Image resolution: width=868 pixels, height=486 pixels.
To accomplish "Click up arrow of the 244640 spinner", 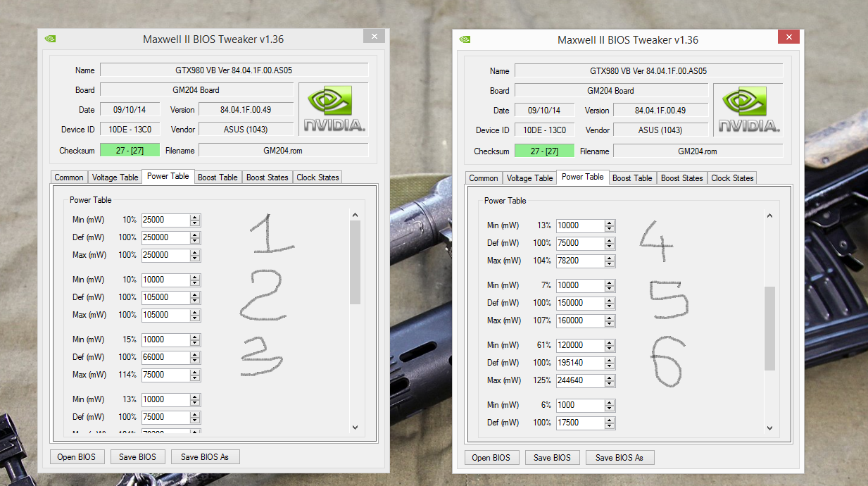I will tap(610, 378).
